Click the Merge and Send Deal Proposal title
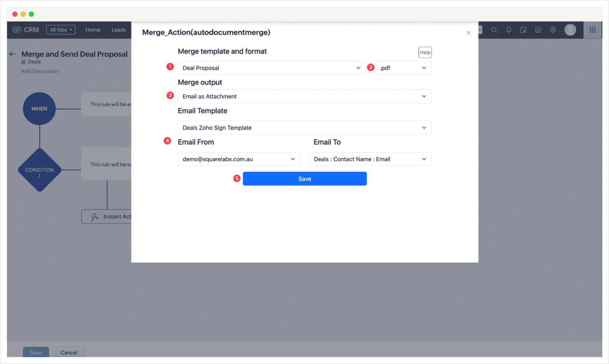Screen dimensions: 609x364 click(x=75, y=54)
